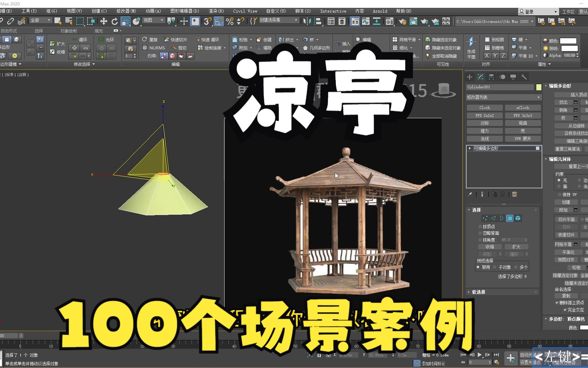Open 修改器列表 modifier dropdown
This screenshot has width=588, height=368.
pos(504,97)
